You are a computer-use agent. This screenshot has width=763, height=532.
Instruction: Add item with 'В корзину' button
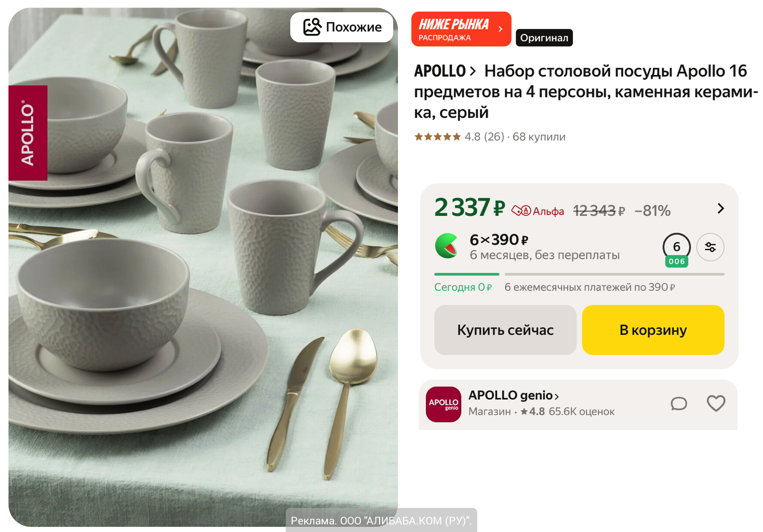652,330
